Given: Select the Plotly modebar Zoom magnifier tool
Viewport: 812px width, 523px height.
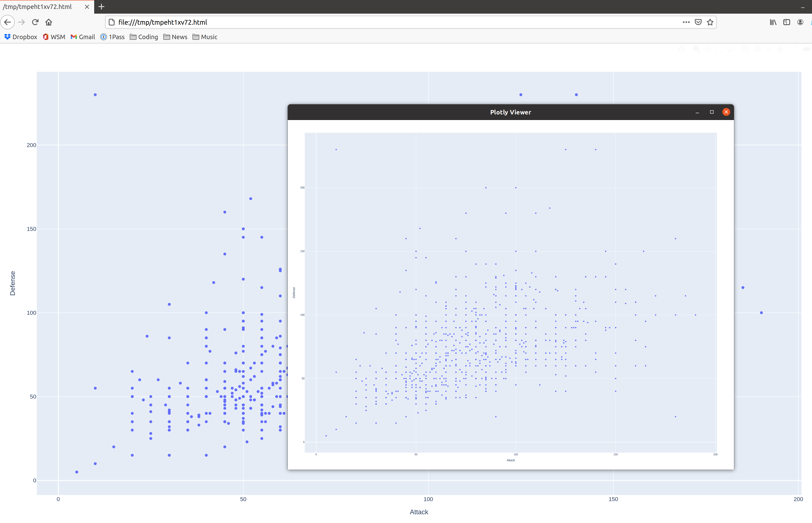Looking at the screenshot, I should pyautogui.click(x=697, y=49).
